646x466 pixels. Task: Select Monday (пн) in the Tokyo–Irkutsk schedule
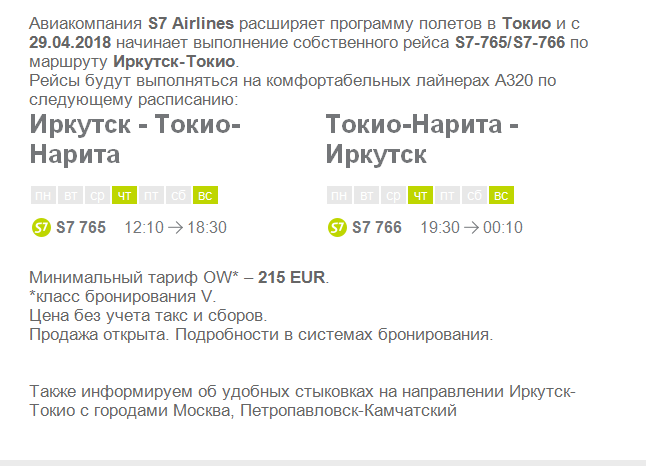tap(339, 195)
